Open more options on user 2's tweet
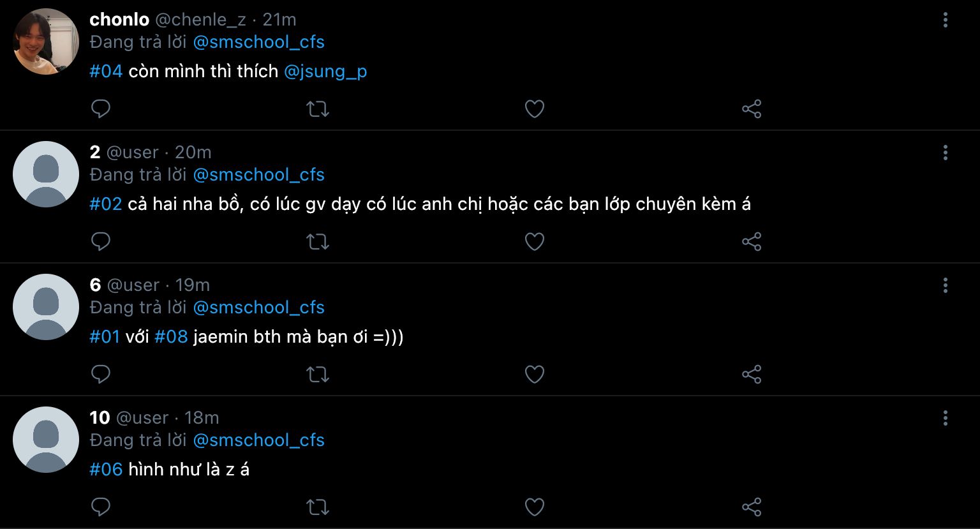Screen dimensions: 980x529 click(945, 153)
